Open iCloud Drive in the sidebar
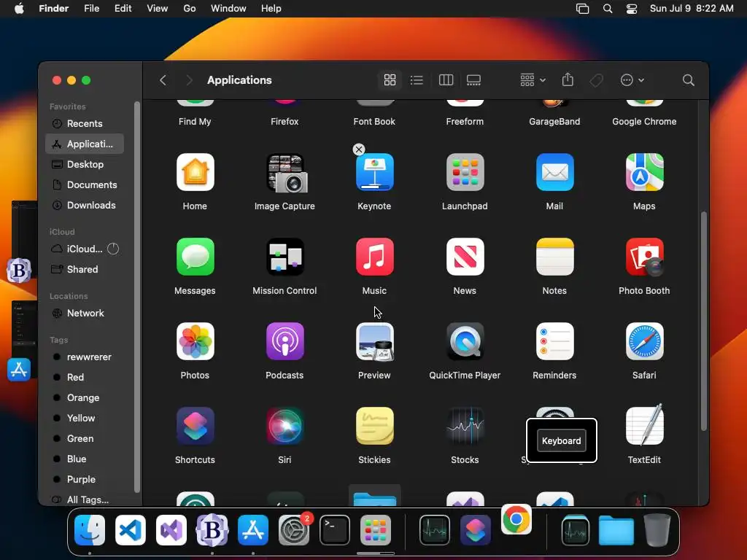The image size is (747, 560). pyautogui.click(x=85, y=249)
